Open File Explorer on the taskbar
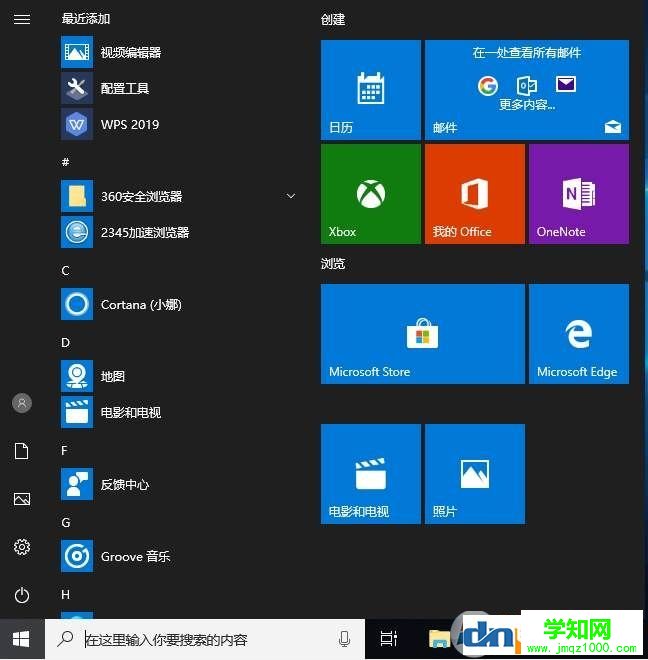 click(x=439, y=639)
